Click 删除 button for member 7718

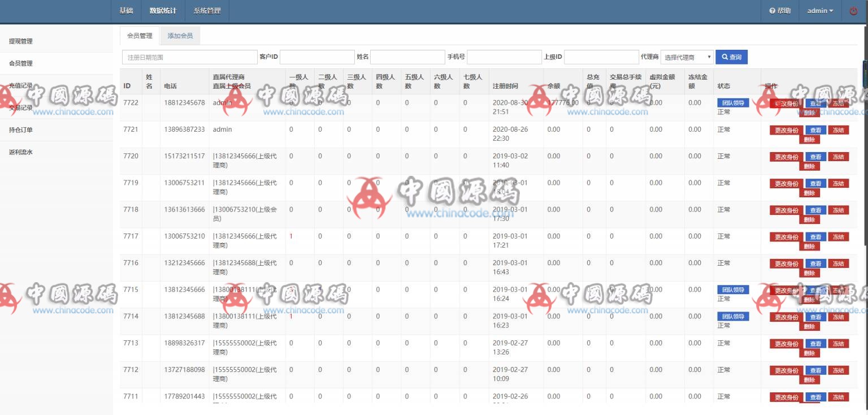[809, 220]
